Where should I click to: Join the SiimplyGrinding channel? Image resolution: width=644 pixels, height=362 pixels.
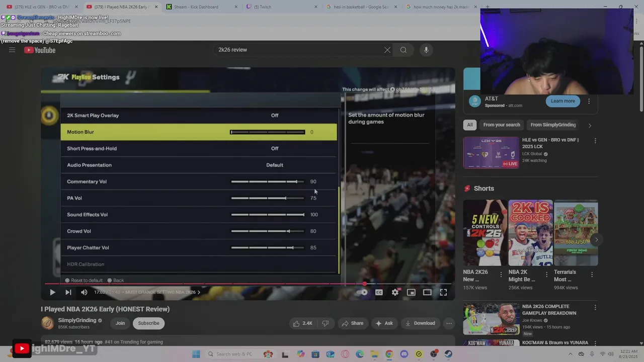coord(120,323)
